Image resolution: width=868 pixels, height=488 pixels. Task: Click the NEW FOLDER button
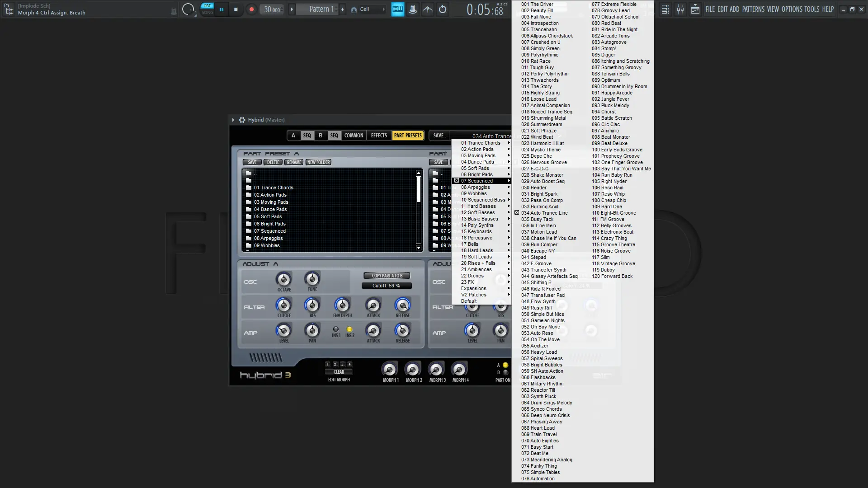(x=318, y=162)
